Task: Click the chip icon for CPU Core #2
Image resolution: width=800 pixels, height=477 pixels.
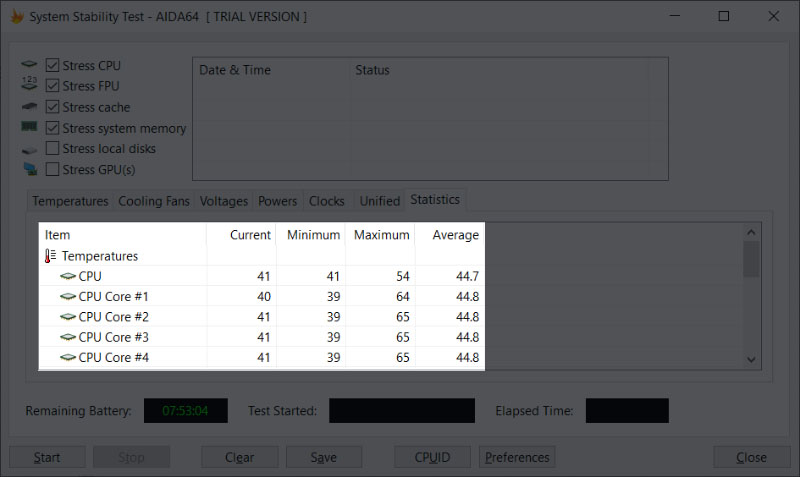Action: 68,317
